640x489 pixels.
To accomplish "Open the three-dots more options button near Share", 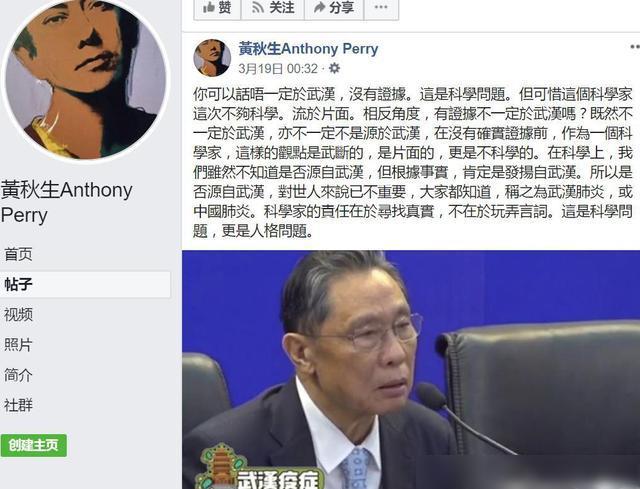I will (x=381, y=8).
